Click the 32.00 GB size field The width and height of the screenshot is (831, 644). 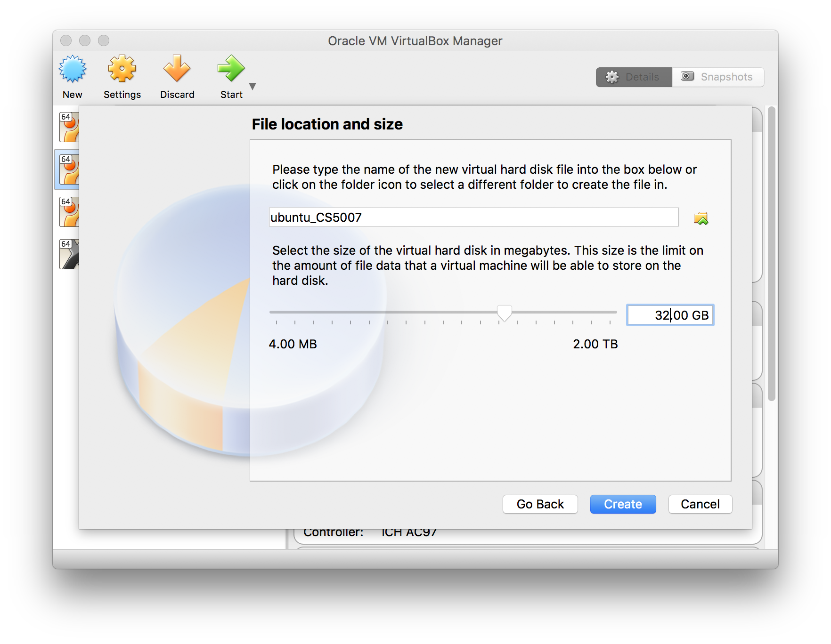pos(670,315)
